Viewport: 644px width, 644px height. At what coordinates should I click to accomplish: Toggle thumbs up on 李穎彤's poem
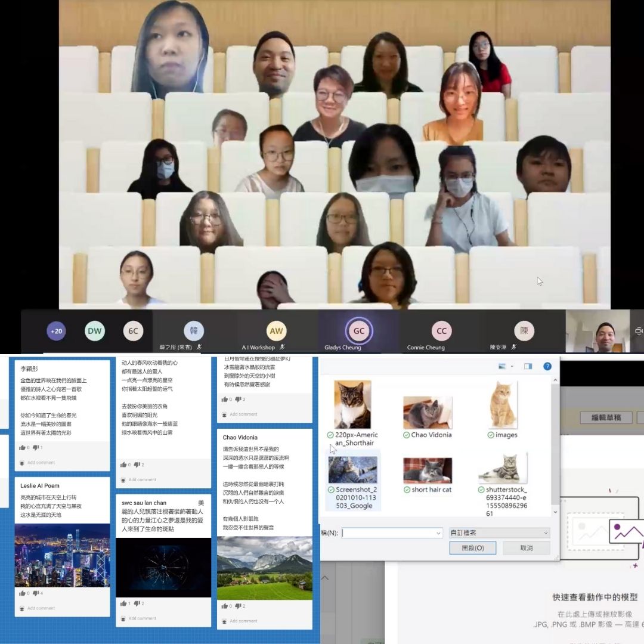click(22, 447)
